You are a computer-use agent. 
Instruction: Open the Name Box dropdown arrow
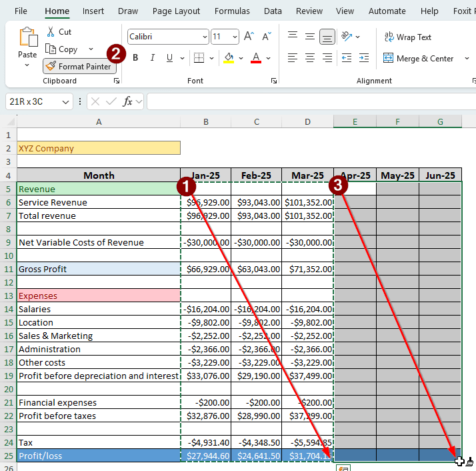(x=65, y=101)
